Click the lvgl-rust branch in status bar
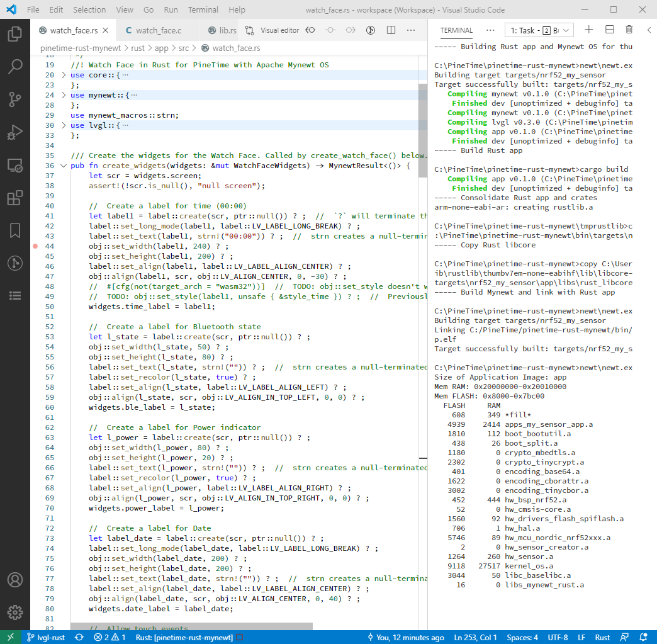This screenshot has width=657, height=644. (x=45, y=637)
